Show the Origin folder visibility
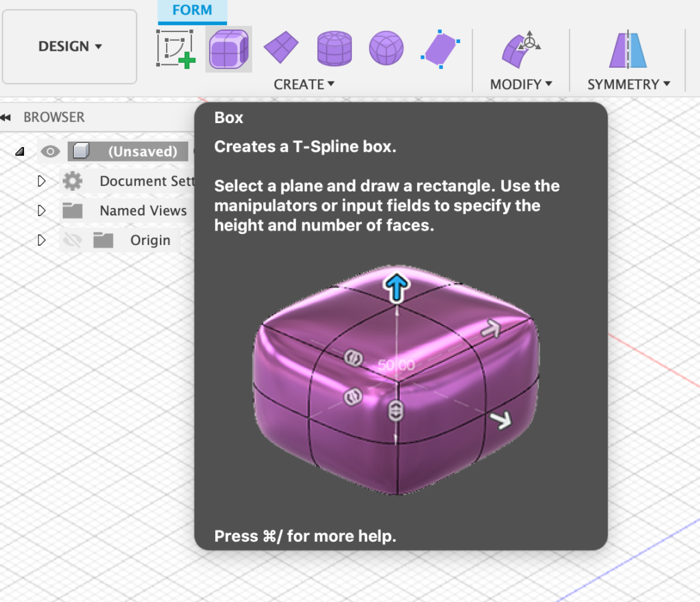Viewport: 700px width, 602px height. [72, 240]
